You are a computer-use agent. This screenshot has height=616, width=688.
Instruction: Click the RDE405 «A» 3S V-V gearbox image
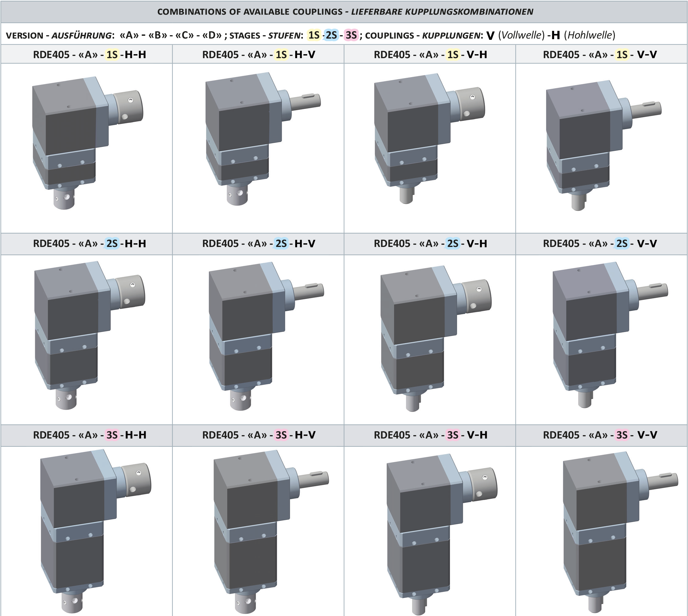(x=621, y=532)
